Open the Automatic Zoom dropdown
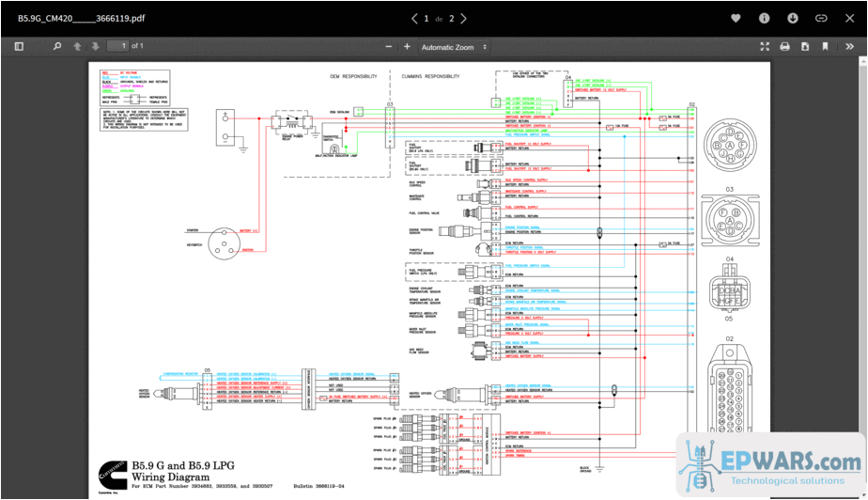This screenshot has height=500, width=868. [x=455, y=47]
